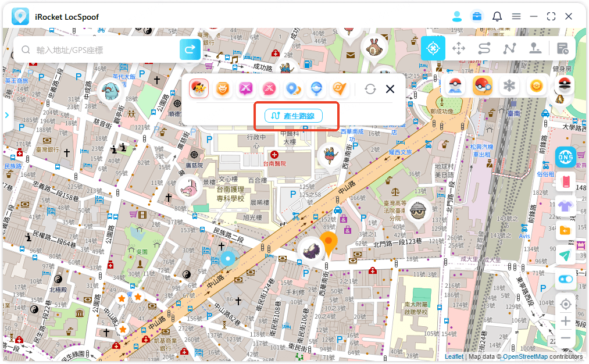Click the iRocket LocSpoof logo icon

tap(20, 16)
